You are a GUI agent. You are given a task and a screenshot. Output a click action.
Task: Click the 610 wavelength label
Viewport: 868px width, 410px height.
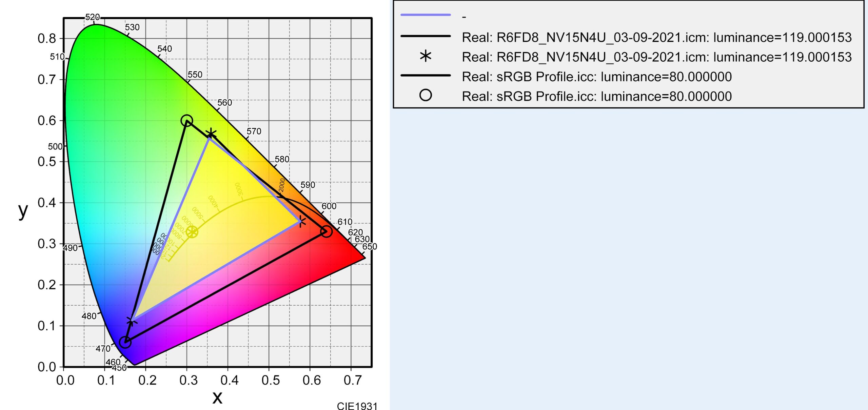345,222
